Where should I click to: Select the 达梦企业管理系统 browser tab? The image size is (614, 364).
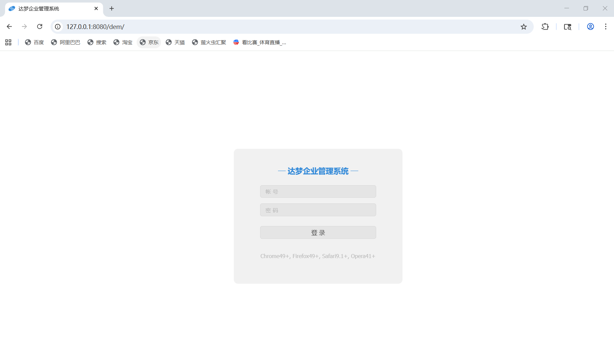(54, 8)
